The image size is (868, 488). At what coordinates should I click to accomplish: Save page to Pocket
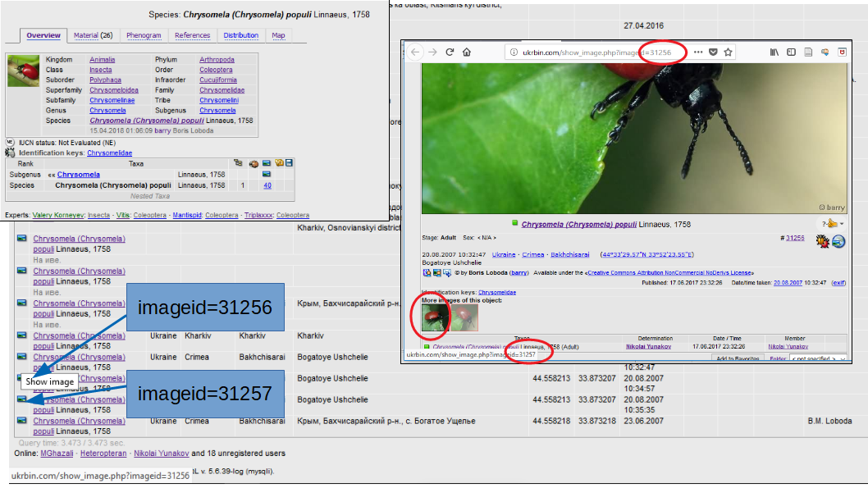(713, 52)
